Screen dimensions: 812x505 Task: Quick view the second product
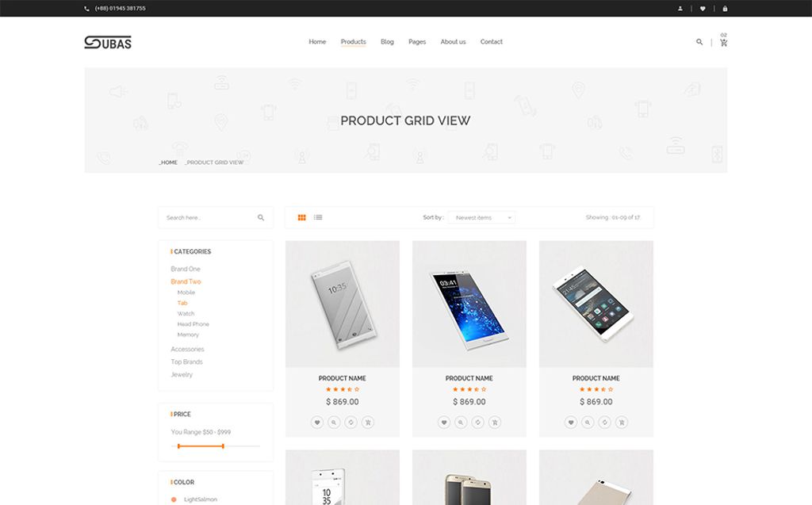[x=461, y=423]
